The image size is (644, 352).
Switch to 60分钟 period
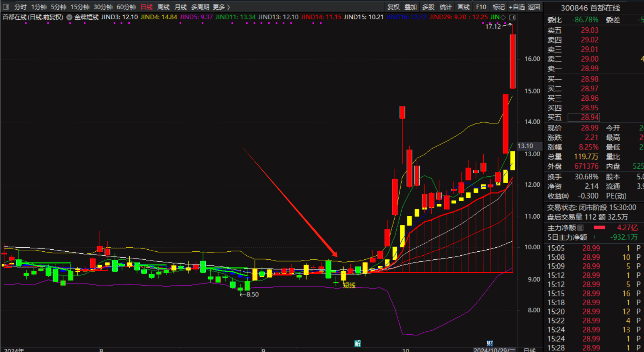(126, 7)
